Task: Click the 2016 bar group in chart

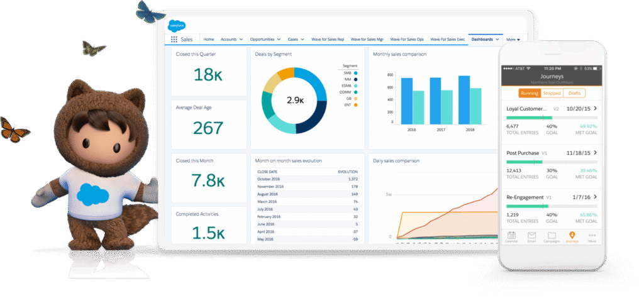Action: (413, 101)
